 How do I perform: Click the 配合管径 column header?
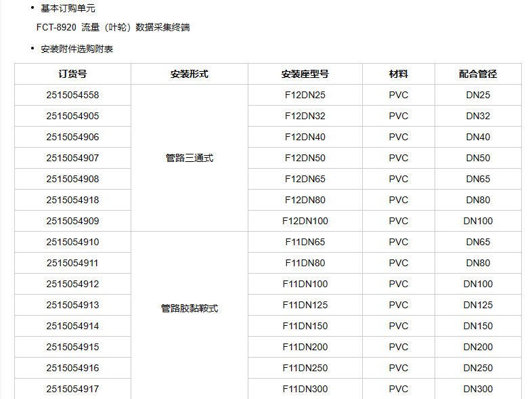478,74
